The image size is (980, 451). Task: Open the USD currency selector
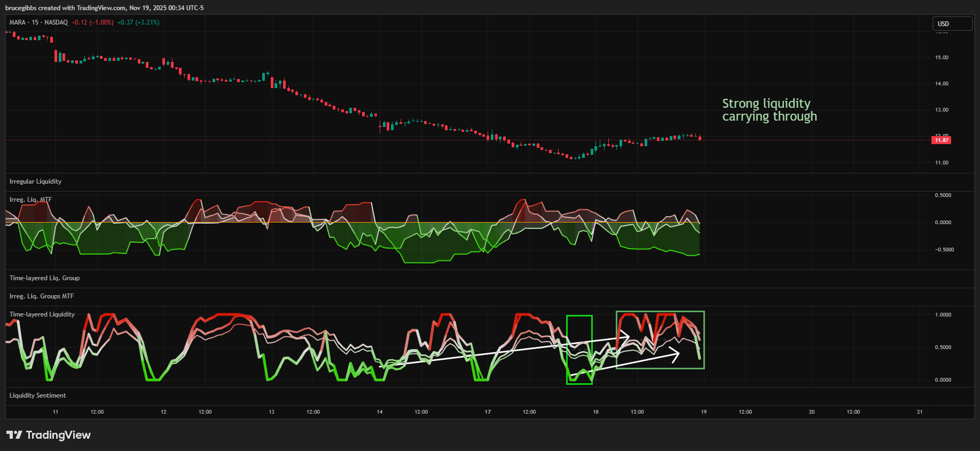point(952,23)
